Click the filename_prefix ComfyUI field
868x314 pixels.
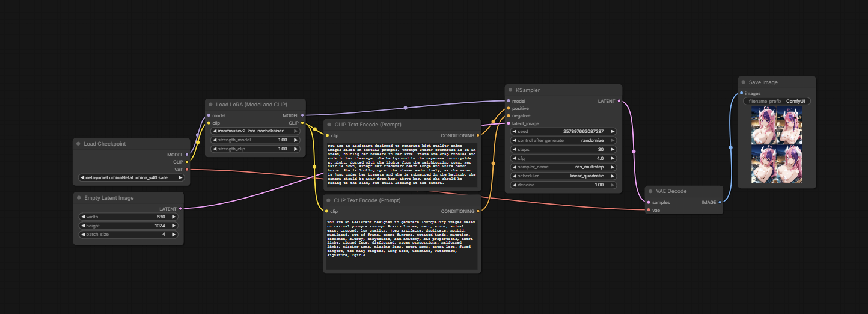[x=777, y=101]
